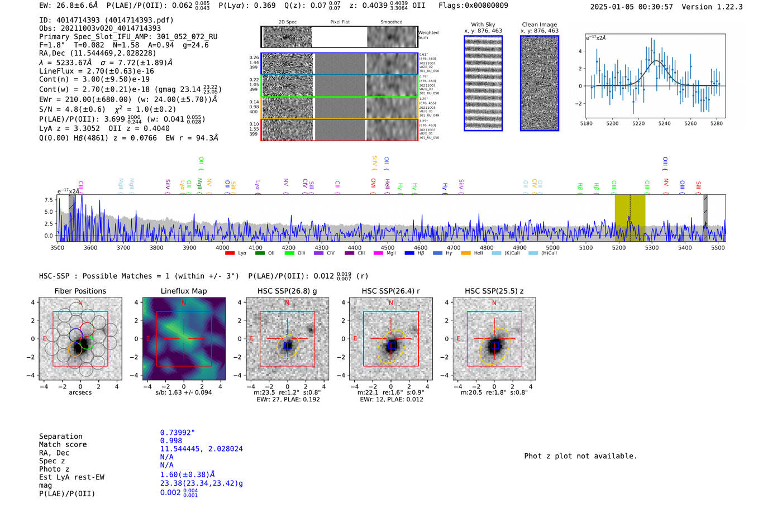
Task: Select the 'S/N = 4.8(±0.6)' text
Action: pyautogui.click(x=73, y=109)
